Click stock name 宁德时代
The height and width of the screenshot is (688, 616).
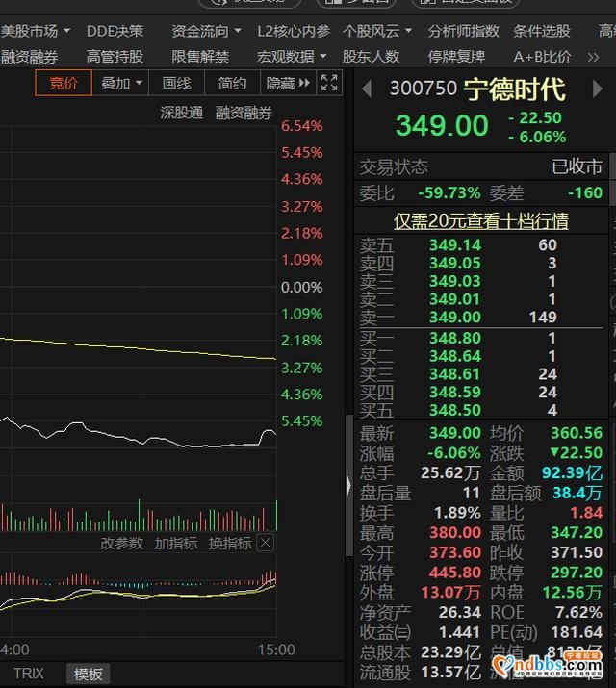click(x=514, y=89)
